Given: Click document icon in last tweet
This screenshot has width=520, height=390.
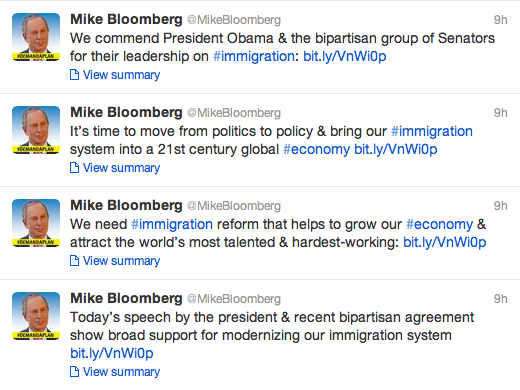Looking at the screenshot, I should click(x=74, y=372).
